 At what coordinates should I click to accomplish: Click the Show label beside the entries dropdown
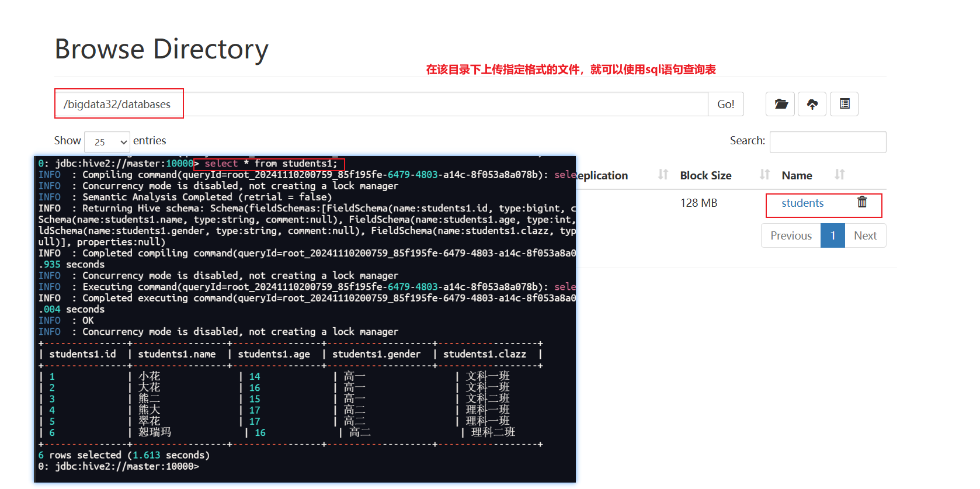[67, 140]
